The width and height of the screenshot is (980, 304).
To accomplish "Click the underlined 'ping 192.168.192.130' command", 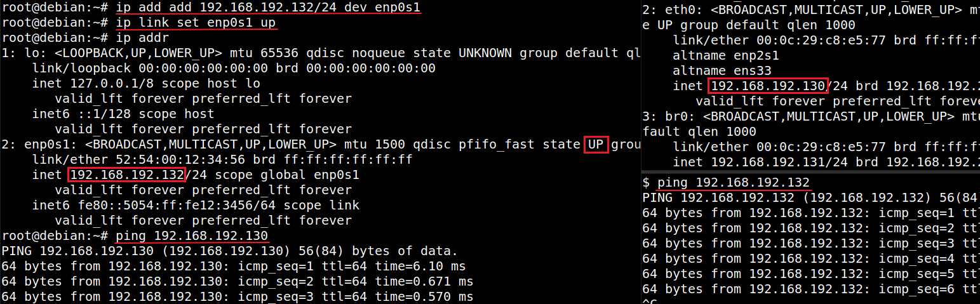I will point(192,237).
